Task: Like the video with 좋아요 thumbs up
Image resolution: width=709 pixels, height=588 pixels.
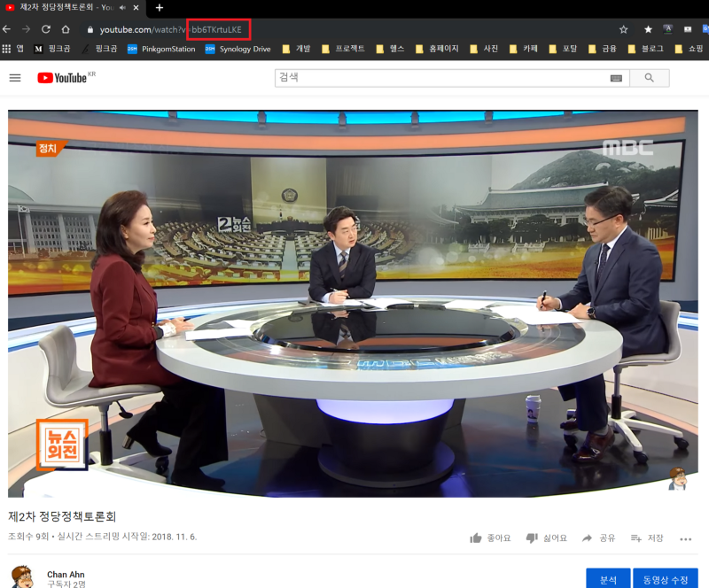Action: [x=490, y=538]
